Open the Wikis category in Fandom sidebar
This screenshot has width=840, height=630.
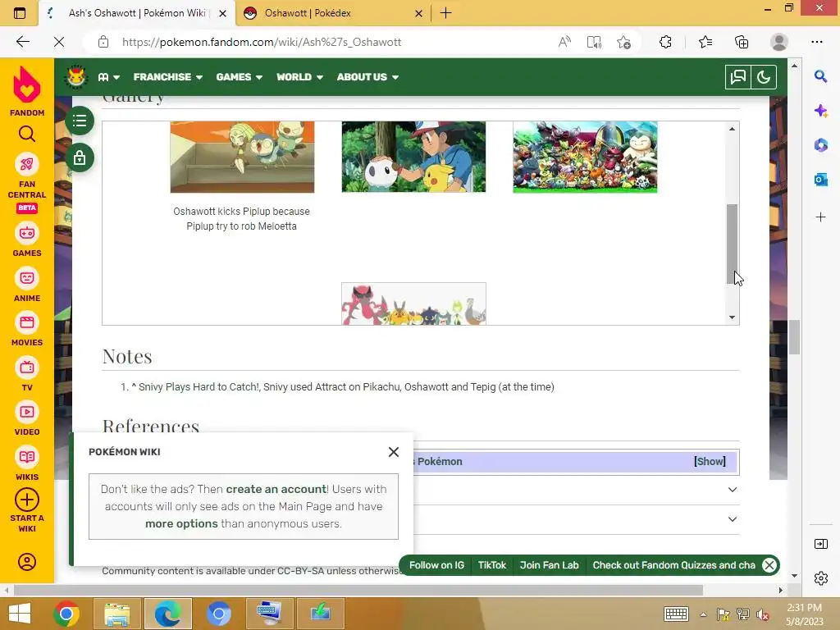(x=27, y=463)
